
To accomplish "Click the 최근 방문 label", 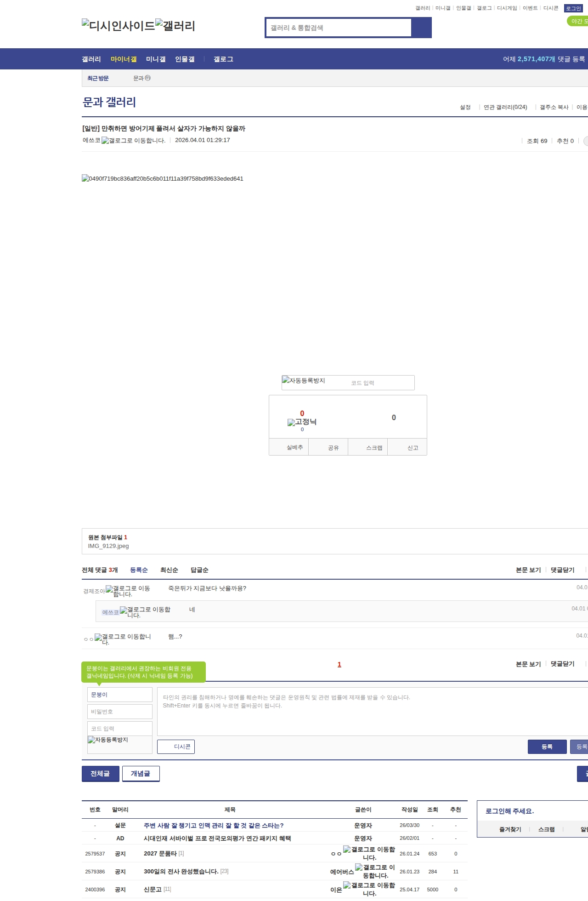I will [98, 78].
